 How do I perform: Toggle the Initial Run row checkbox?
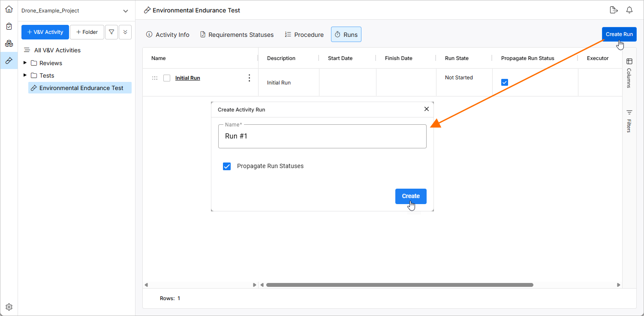coord(167,78)
